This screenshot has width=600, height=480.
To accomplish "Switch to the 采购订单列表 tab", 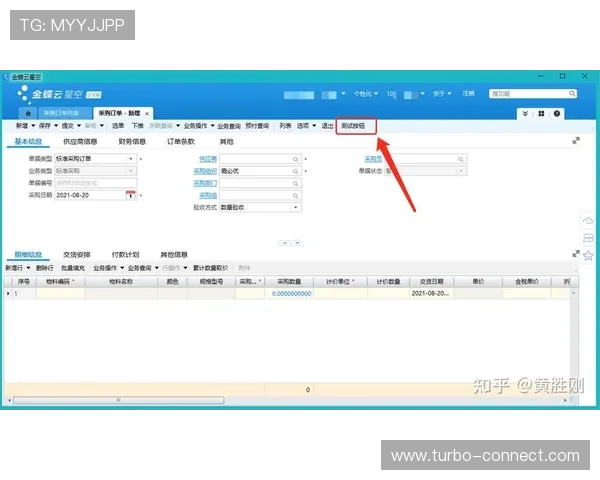I will [x=61, y=113].
